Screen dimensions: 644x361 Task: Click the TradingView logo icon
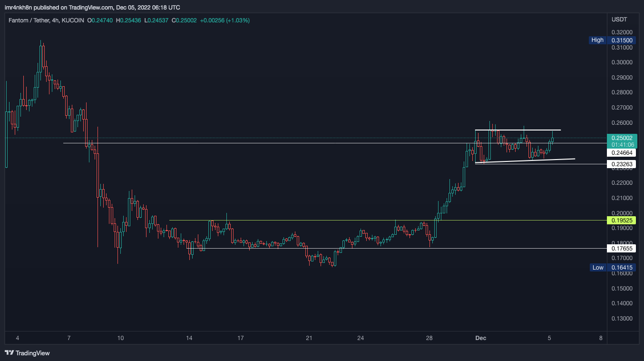9,353
